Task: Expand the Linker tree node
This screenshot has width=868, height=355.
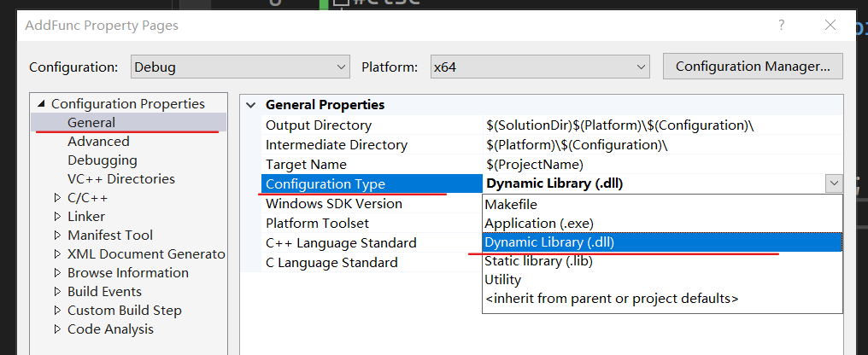Action: (57, 217)
